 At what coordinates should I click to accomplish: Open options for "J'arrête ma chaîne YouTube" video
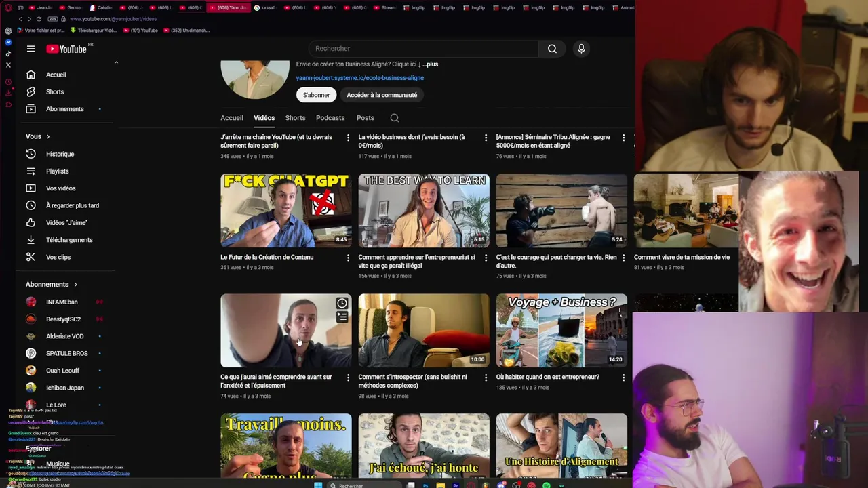[x=348, y=138]
